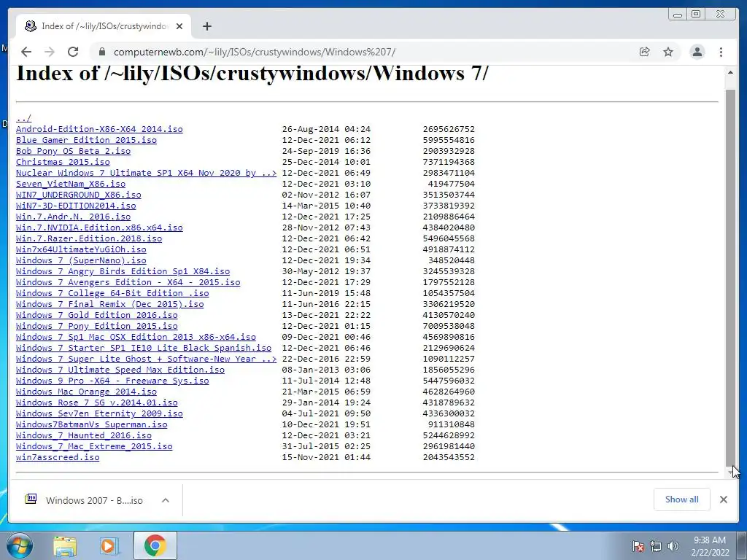
Task: Download WIN7_UNDERGROUND_X86.iso
Action: pyautogui.click(x=78, y=195)
